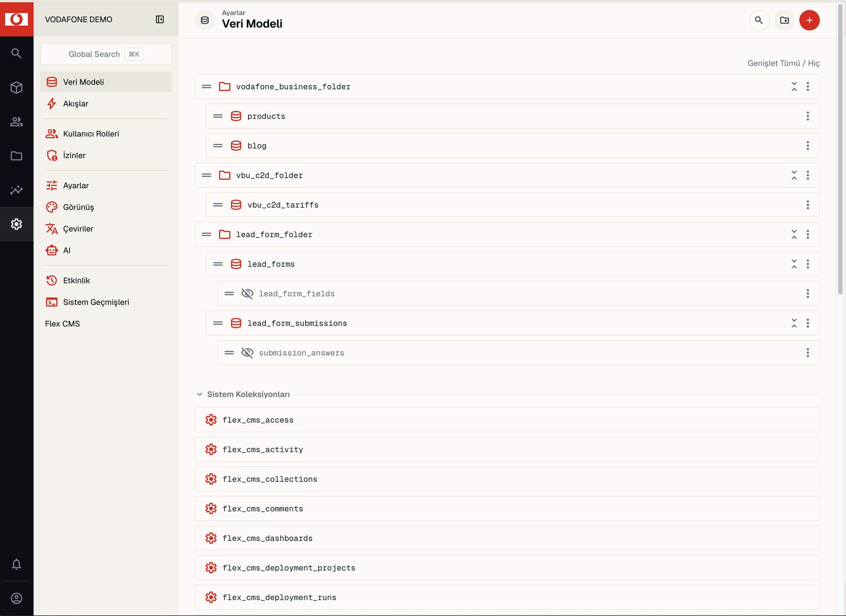This screenshot has width=846, height=616.
Task: Open İzinler settings page
Action: coord(106,155)
